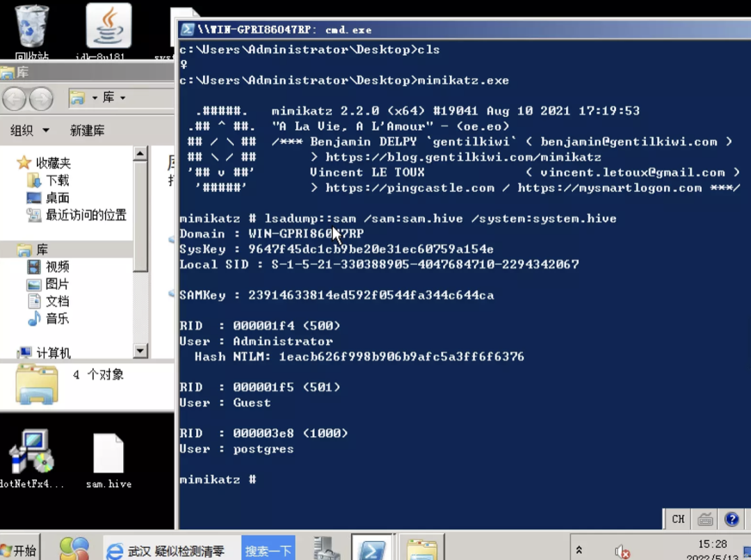Select the sam.hive file on the desktop
Screen dimensions: 751x560
(x=108, y=461)
